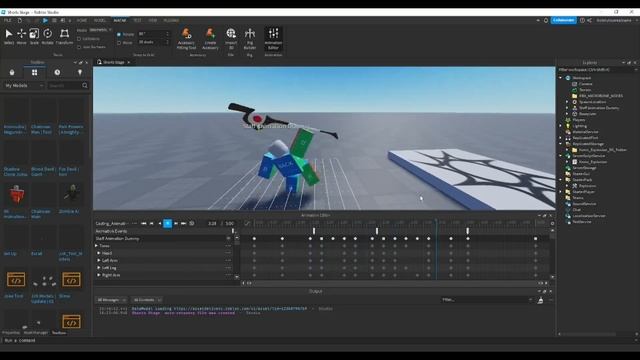This screenshot has width=640, height=360.
Task: Open animation timeline settings gear
Action: tap(552, 223)
